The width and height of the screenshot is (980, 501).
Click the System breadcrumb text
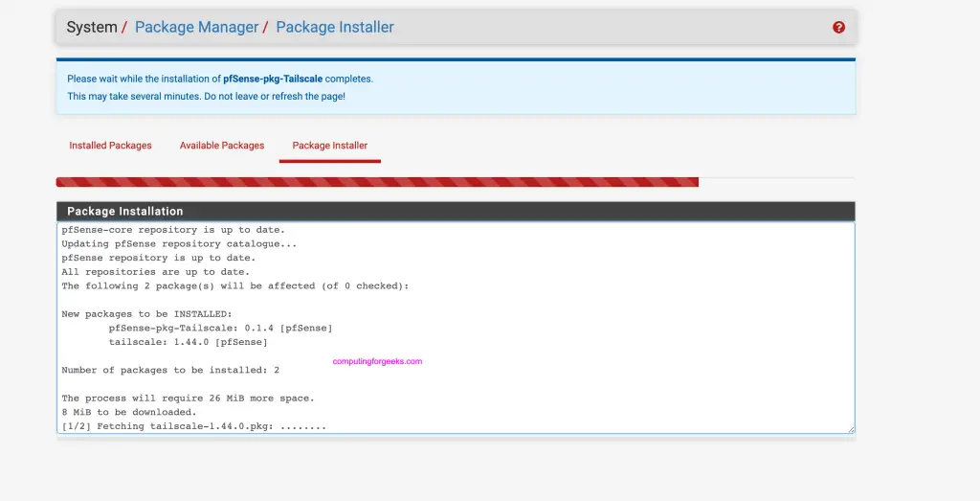coord(92,27)
